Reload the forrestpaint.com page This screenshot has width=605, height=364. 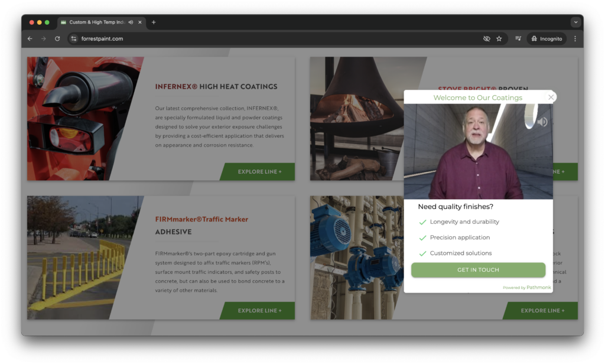57,39
